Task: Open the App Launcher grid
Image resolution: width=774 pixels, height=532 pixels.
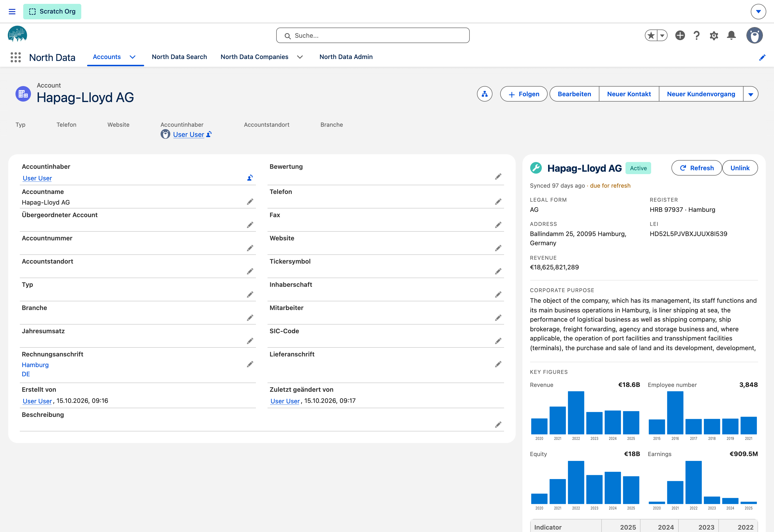Action: point(16,57)
